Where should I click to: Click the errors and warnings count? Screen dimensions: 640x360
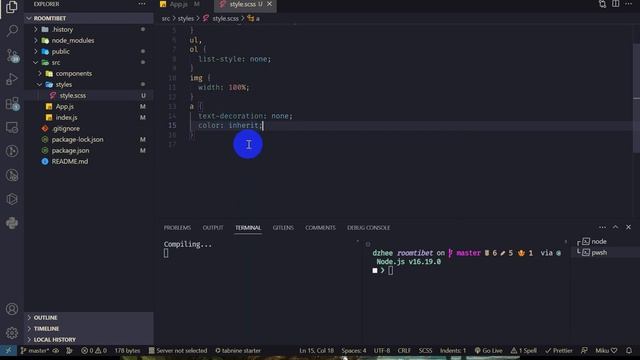coord(94,350)
